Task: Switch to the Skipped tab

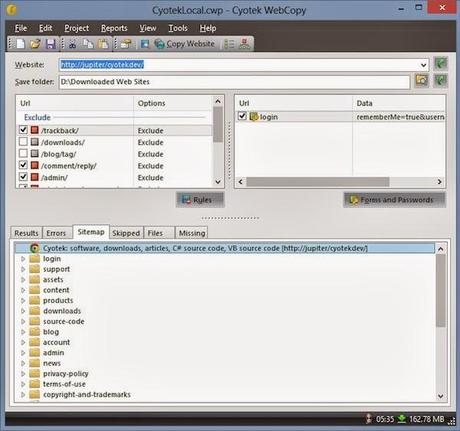Action: 126,233
